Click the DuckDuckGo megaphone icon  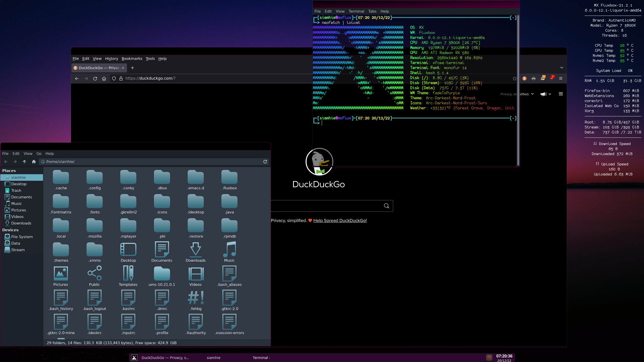[x=543, y=94]
